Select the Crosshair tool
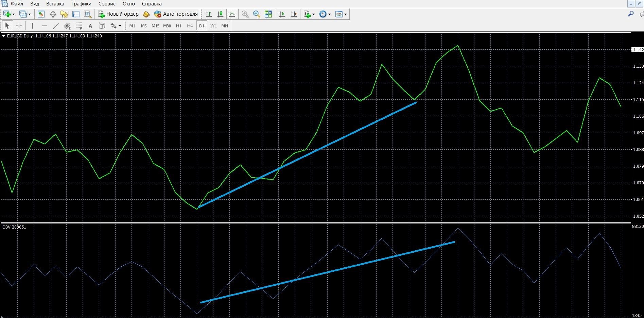The width and height of the screenshot is (644, 318). 19,26
